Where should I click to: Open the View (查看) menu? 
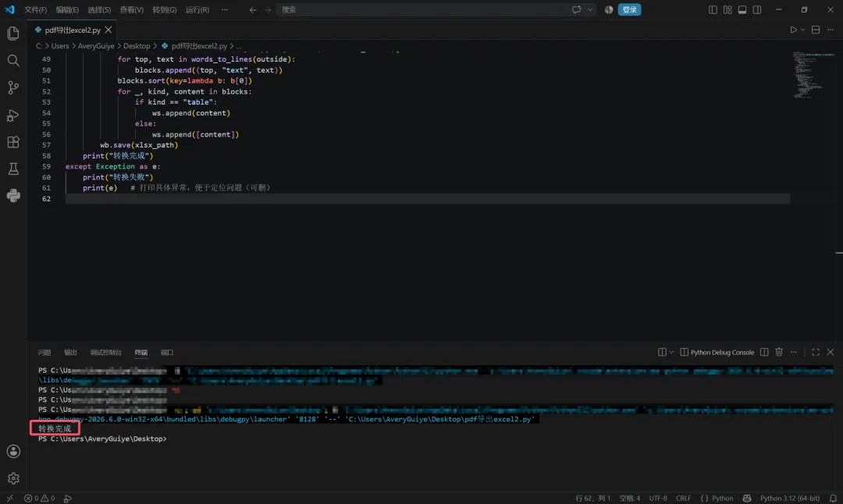pos(132,9)
